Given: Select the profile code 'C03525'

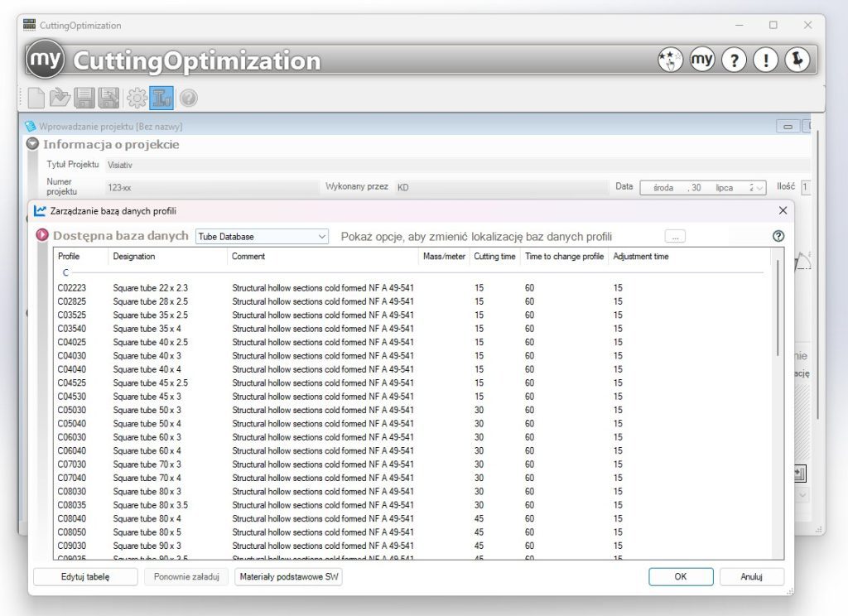Looking at the screenshot, I should [x=72, y=315].
